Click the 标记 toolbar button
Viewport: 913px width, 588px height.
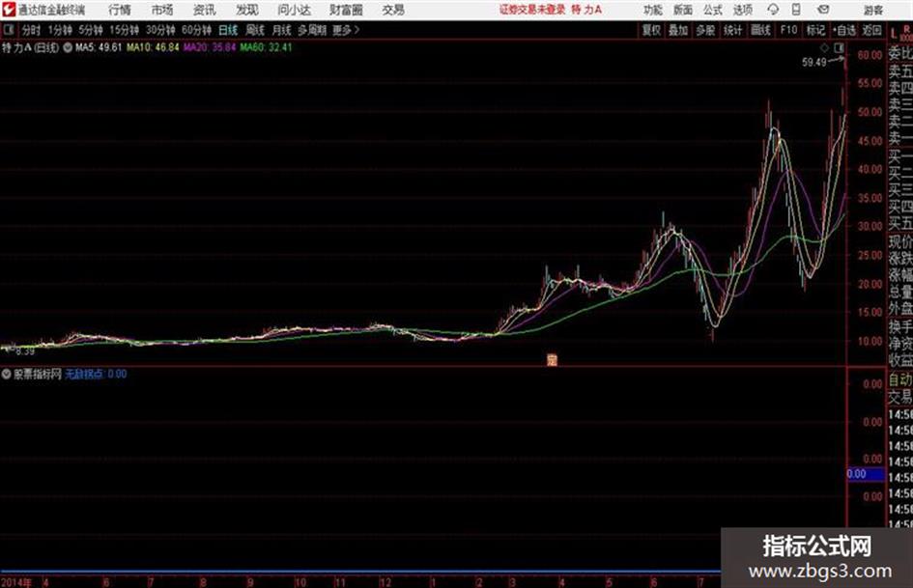(815, 30)
